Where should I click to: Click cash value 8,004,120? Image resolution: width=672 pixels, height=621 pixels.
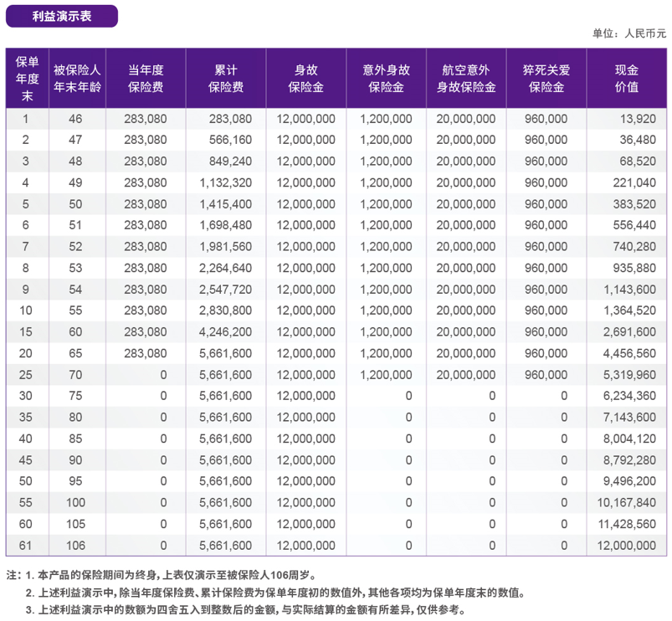[x=630, y=439]
